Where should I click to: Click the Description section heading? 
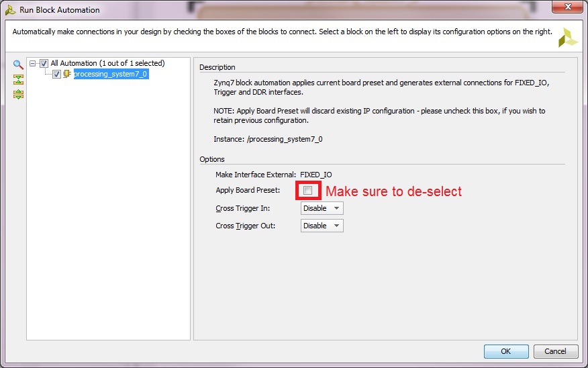(x=217, y=67)
